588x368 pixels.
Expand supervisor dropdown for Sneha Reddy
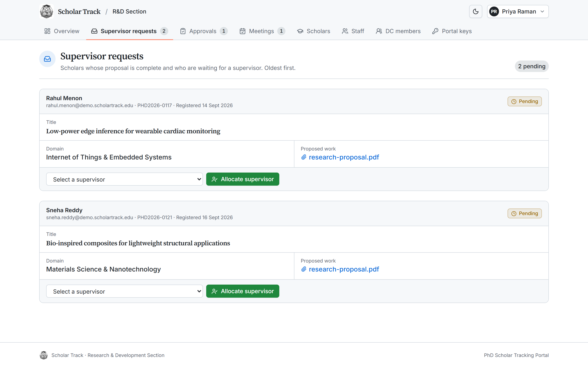[x=124, y=291]
